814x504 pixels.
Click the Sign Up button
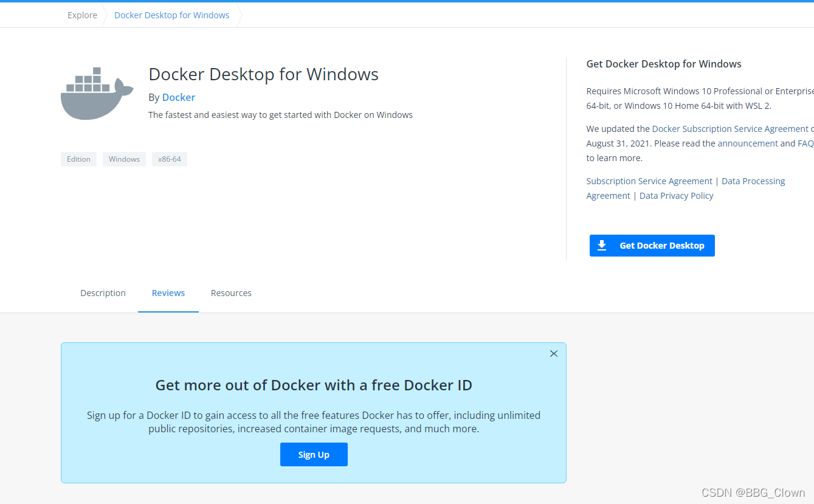point(314,455)
